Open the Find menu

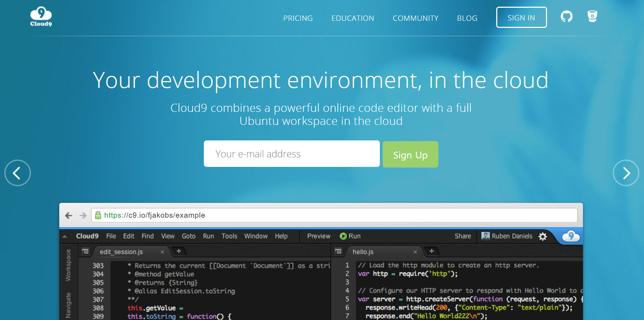148,236
